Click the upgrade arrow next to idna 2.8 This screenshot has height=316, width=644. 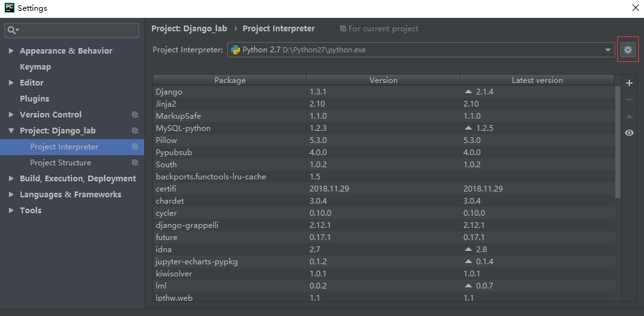pyautogui.click(x=468, y=249)
